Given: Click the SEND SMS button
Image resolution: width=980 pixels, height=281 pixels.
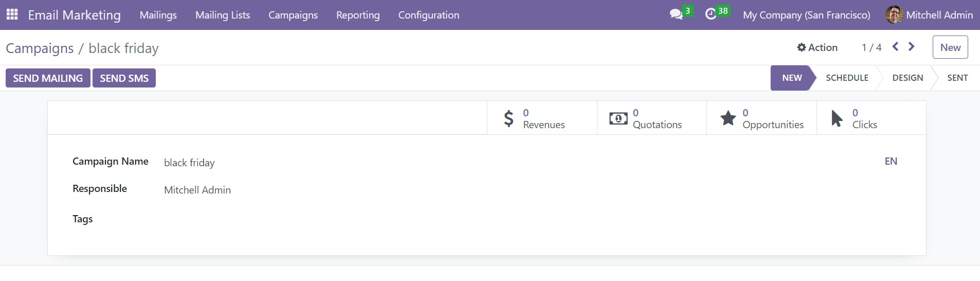Looking at the screenshot, I should (x=124, y=78).
